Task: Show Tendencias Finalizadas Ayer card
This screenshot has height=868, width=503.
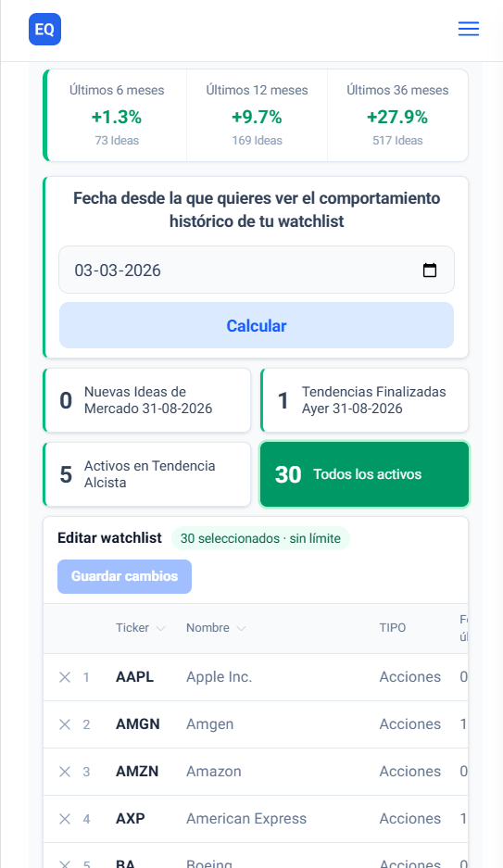Action: pos(364,400)
